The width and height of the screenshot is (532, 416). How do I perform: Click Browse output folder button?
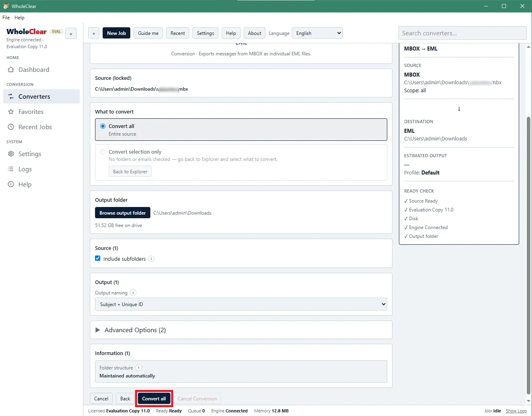123,213
